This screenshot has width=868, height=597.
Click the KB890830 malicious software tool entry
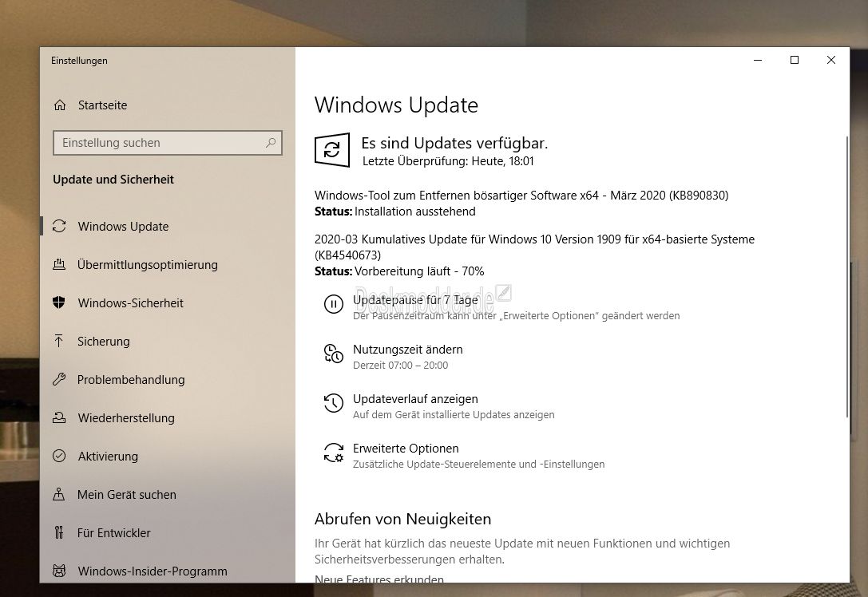[x=521, y=196]
